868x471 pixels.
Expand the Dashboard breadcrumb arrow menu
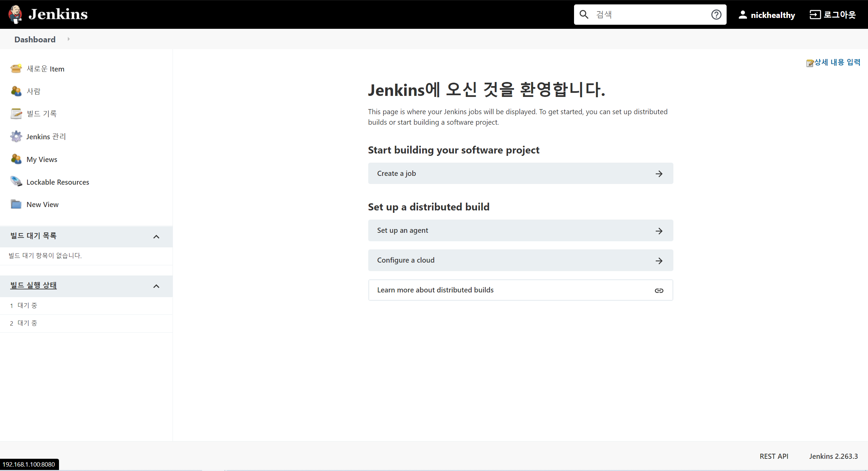(x=68, y=39)
